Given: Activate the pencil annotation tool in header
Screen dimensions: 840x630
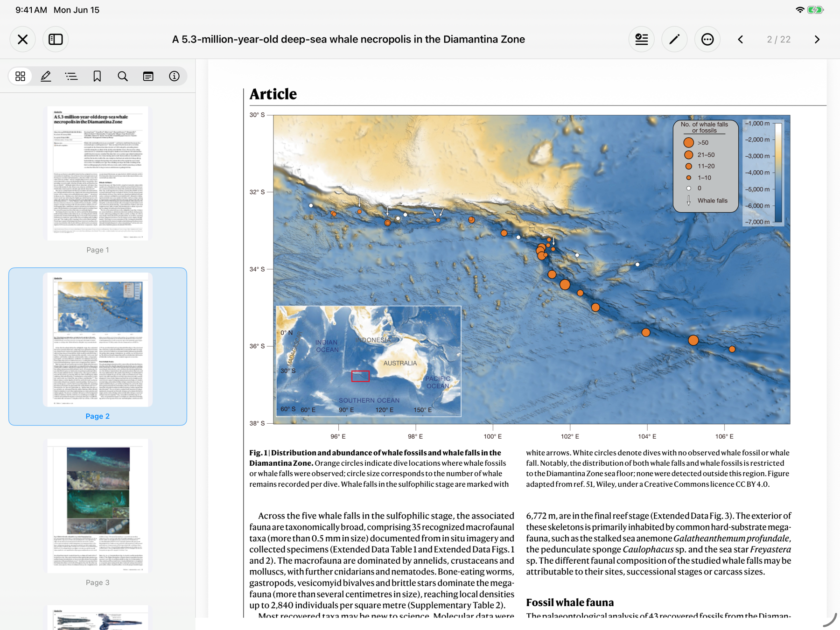Looking at the screenshot, I should [674, 39].
